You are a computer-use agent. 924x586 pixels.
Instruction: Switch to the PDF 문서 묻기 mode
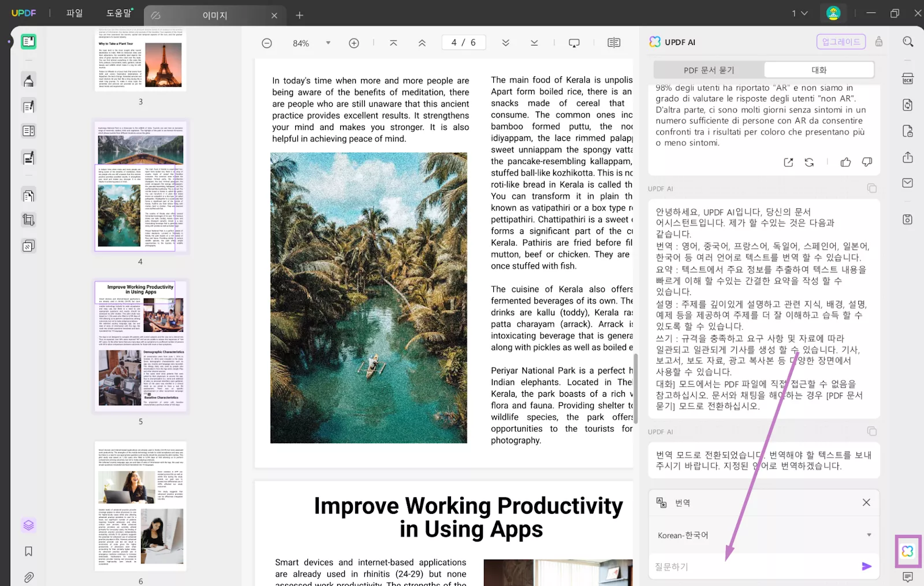click(x=709, y=70)
